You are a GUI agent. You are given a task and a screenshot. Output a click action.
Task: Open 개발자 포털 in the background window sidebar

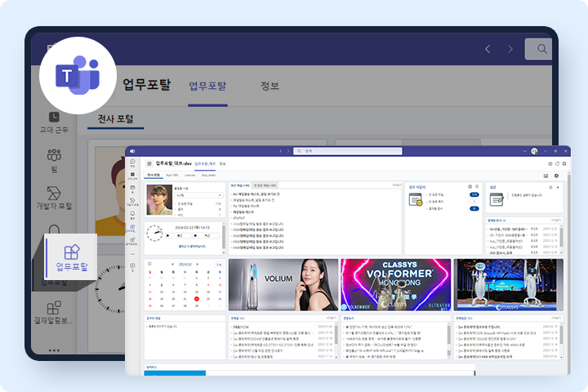pyautogui.click(x=54, y=198)
